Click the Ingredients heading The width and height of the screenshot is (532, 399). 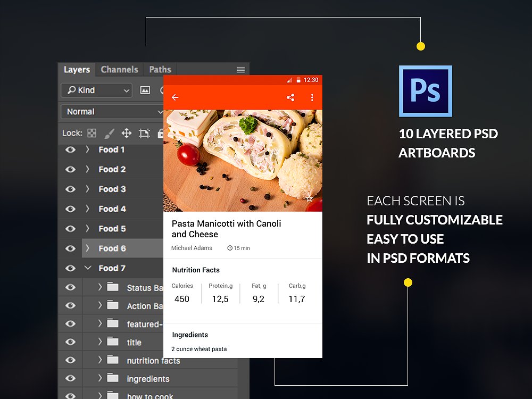[190, 335]
